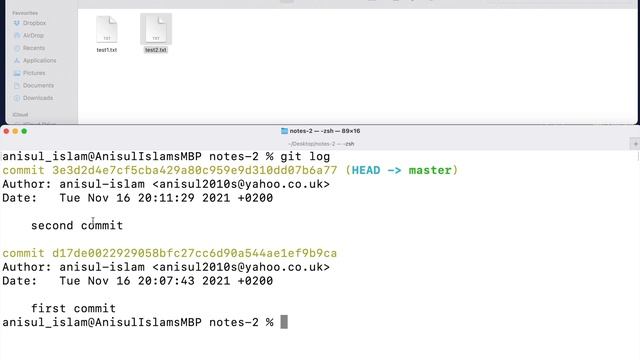The image size is (640, 360).
Task: Click the test1.txt file name label
Action: 107,50
